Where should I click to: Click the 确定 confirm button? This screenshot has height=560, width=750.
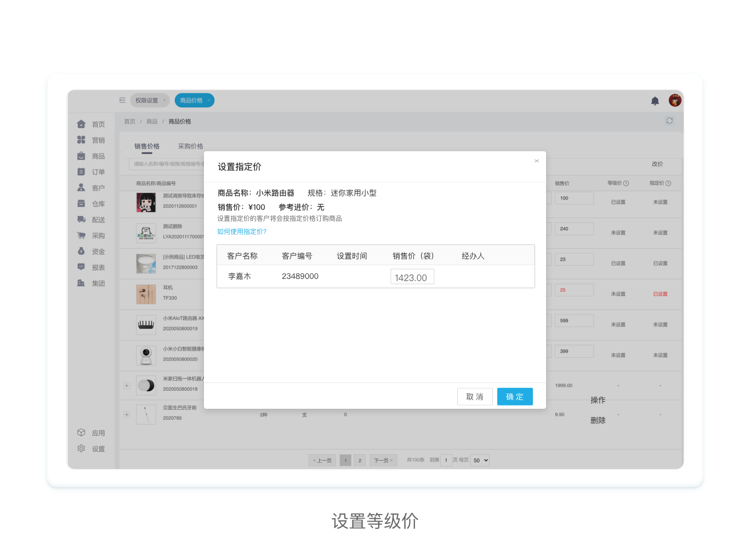514,397
